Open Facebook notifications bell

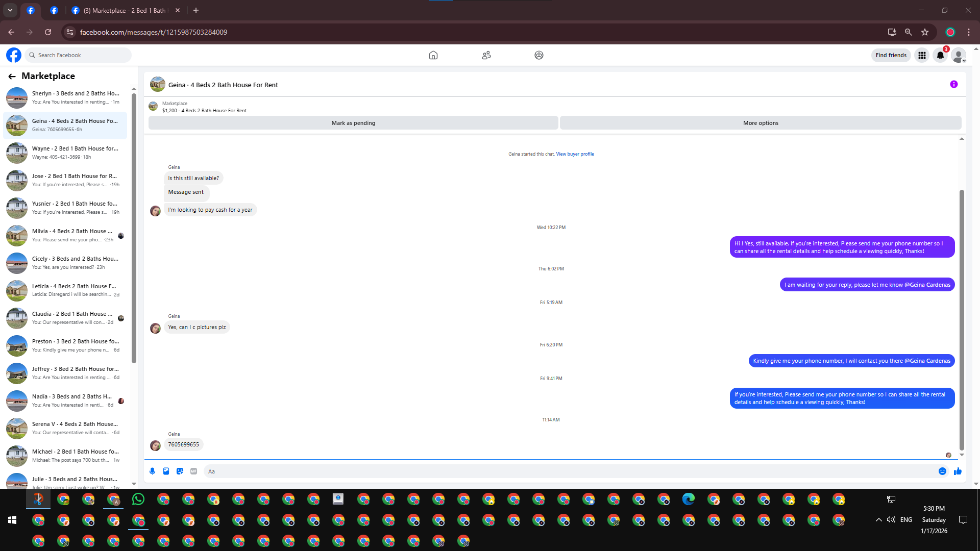point(940,55)
